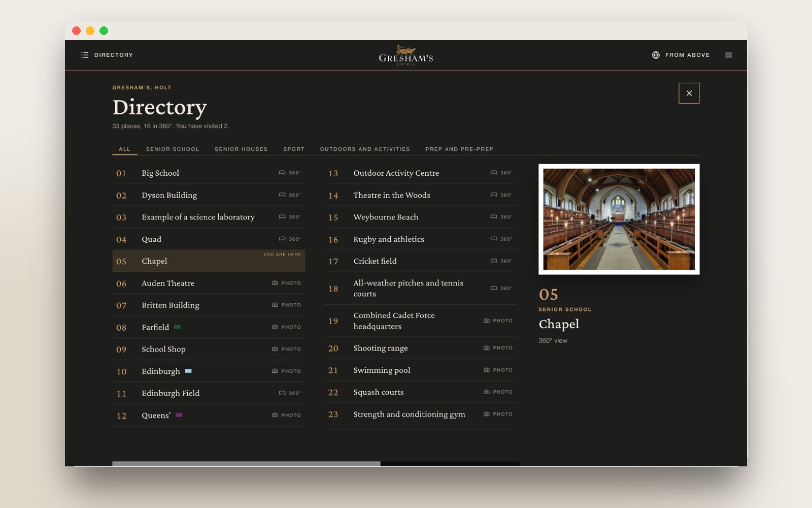Viewport: 812px width, 508px height.
Task: Click the 360° icon for Outdoor Activity Centre
Action: click(x=494, y=173)
